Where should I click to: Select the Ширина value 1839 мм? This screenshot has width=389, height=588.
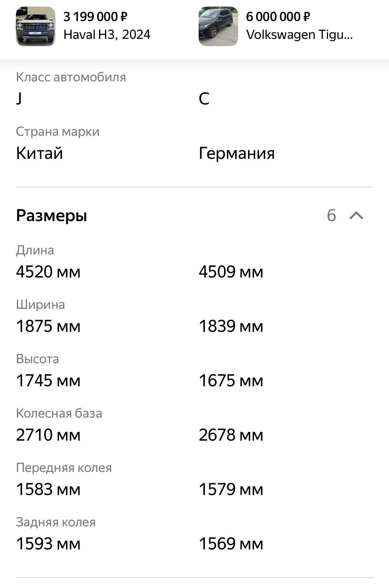tap(231, 326)
